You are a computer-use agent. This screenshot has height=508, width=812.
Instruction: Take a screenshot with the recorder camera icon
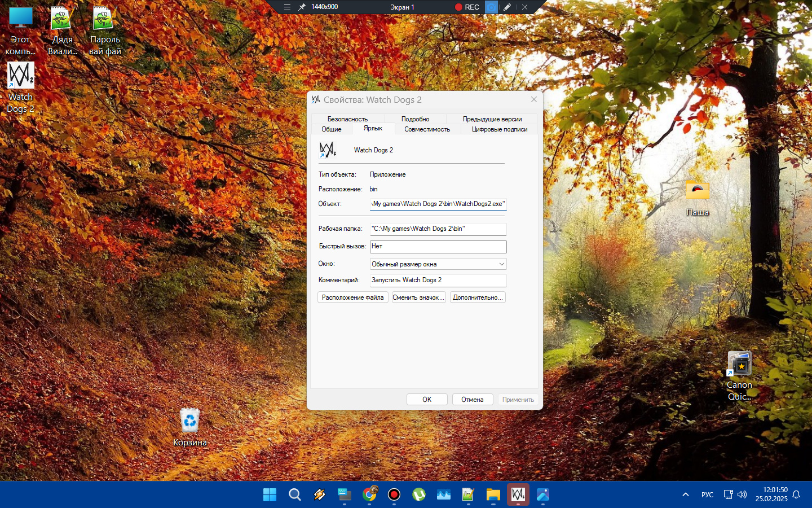pyautogui.click(x=492, y=7)
